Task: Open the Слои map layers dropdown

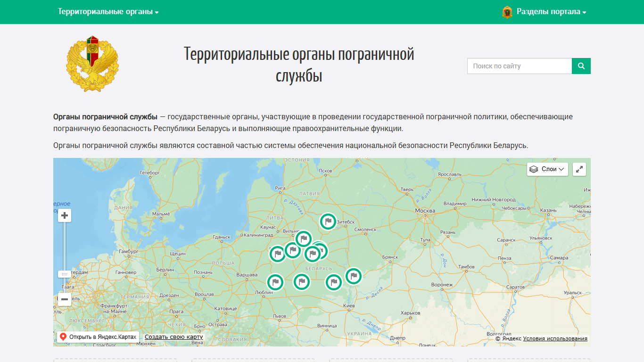Action: pos(547,169)
